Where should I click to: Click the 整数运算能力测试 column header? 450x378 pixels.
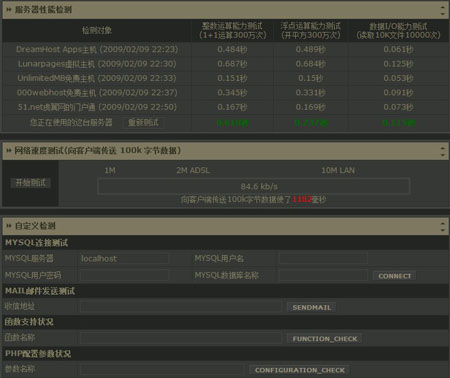tap(232, 30)
